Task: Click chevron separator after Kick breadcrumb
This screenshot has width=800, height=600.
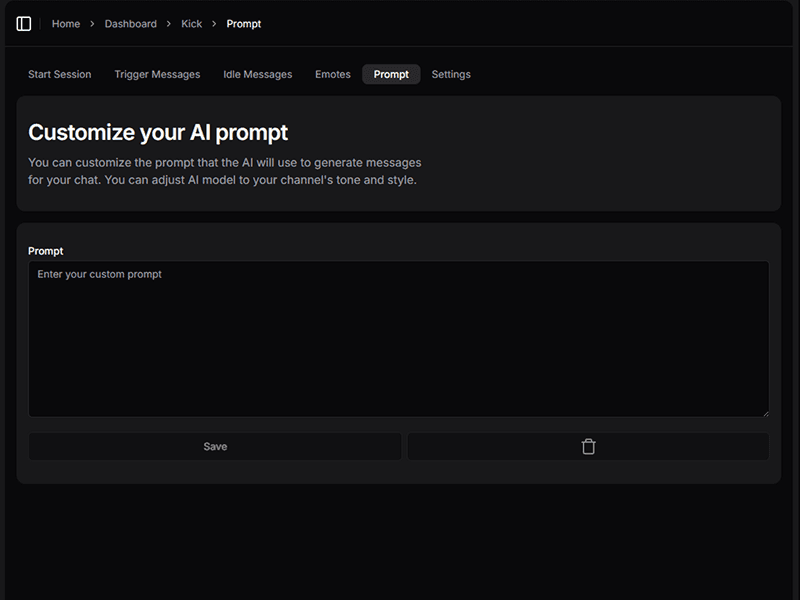Action: [x=214, y=24]
